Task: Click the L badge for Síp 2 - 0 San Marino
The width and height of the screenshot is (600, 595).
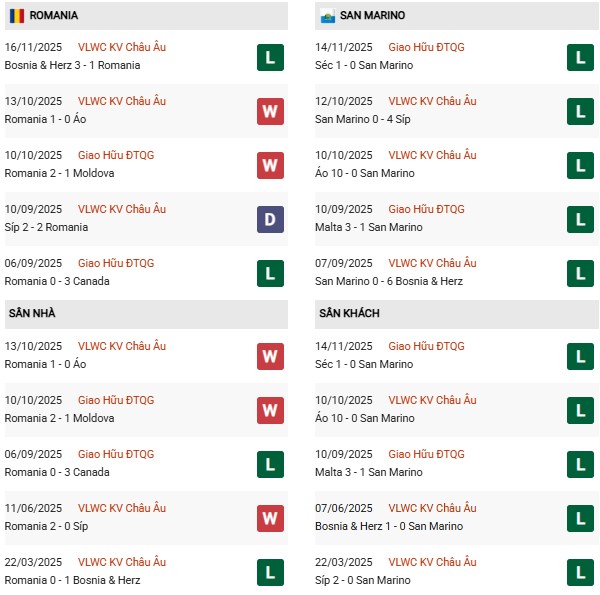Action: tap(580, 572)
